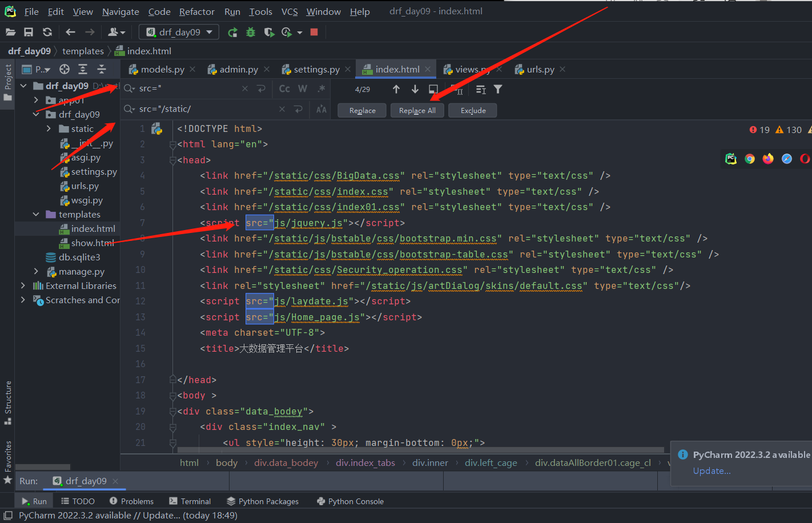
Task: Click the locate-in-project crosshair icon
Action: tap(65, 69)
